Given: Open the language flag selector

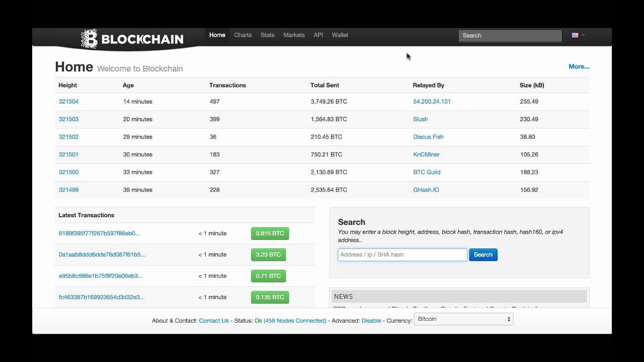Looking at the screenshot, I should pyautogui.click(x=578, y=35).
